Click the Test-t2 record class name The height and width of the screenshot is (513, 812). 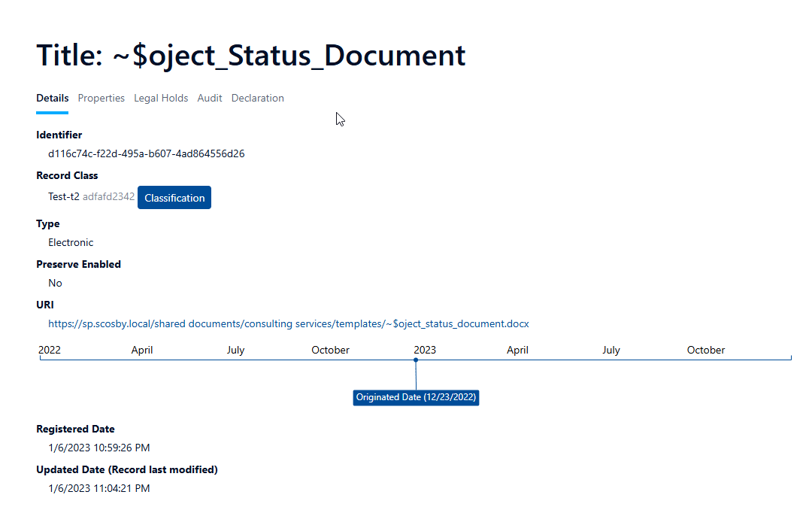(x=63, y=197)
